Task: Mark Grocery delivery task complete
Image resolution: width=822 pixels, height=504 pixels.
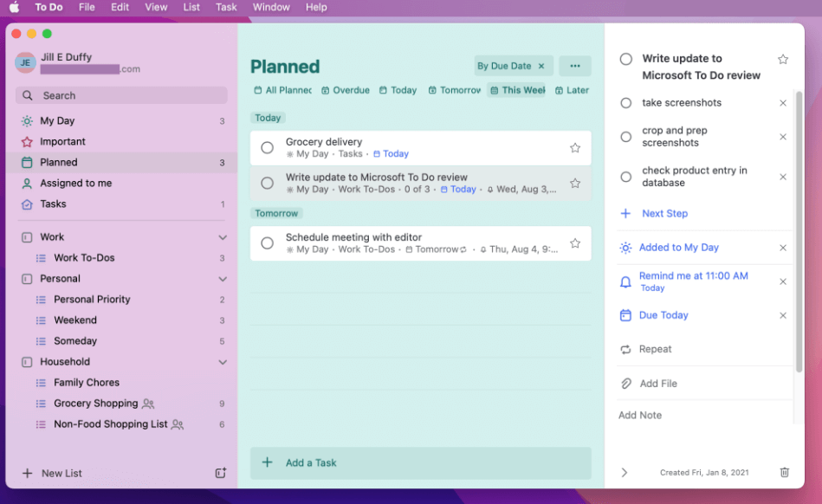Action: pos(267,147)
